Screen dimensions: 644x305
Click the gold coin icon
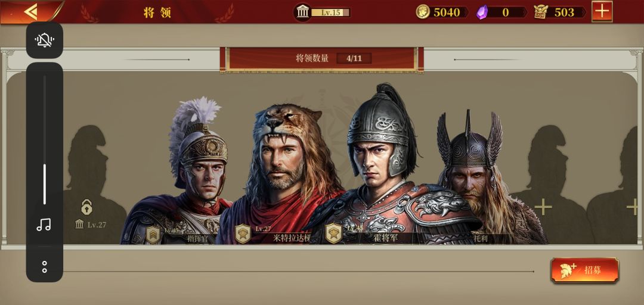tap(423, 12)
